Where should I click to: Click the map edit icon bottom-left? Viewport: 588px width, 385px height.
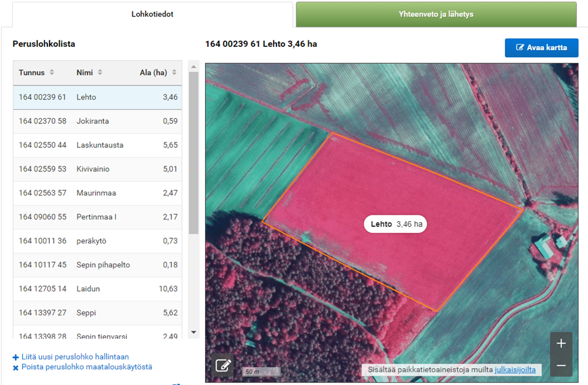pyautogui.click(x=223, y=366)
